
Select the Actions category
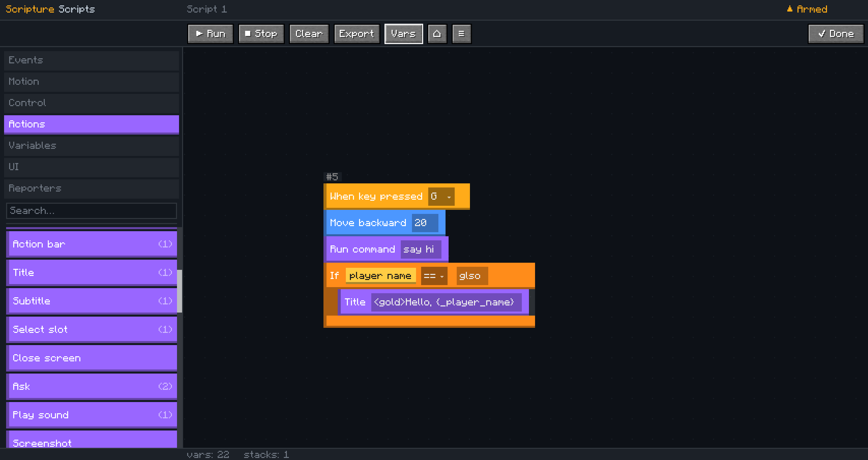point(92,124)
